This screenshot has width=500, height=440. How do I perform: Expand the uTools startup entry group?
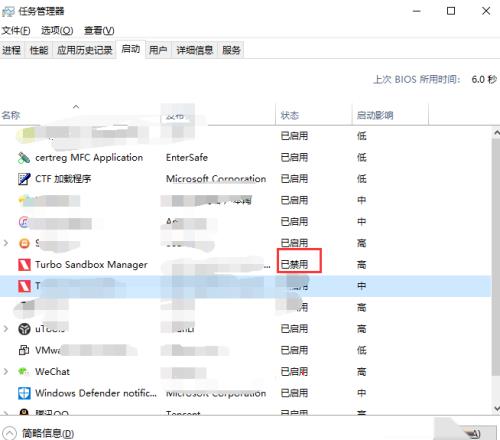6,329
